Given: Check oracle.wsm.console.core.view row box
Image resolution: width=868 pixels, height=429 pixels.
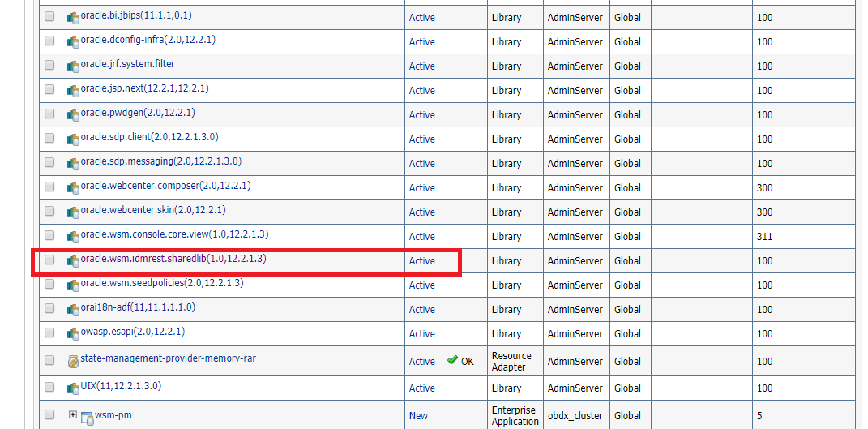Looking at the screenshot, I should coord(49,235).
